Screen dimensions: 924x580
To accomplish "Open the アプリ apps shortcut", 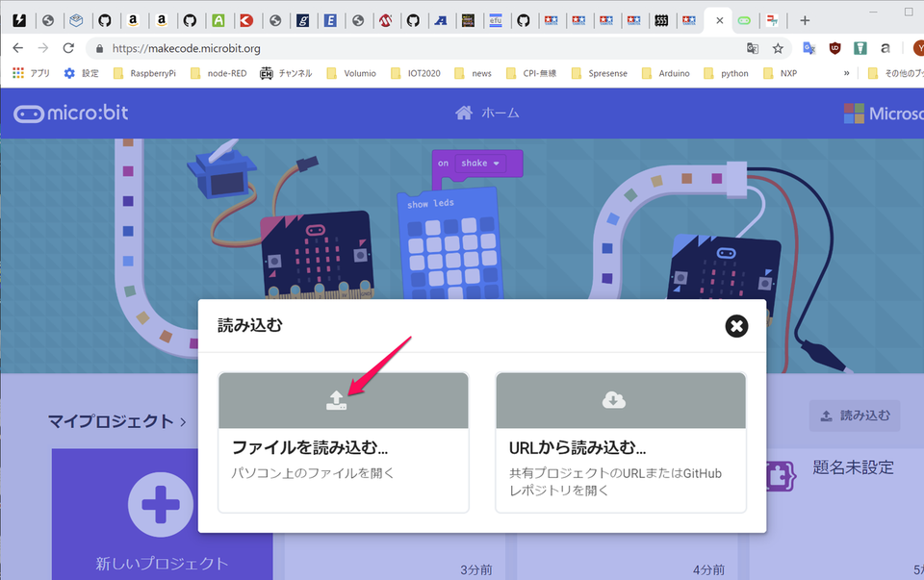I will [31, 73].
